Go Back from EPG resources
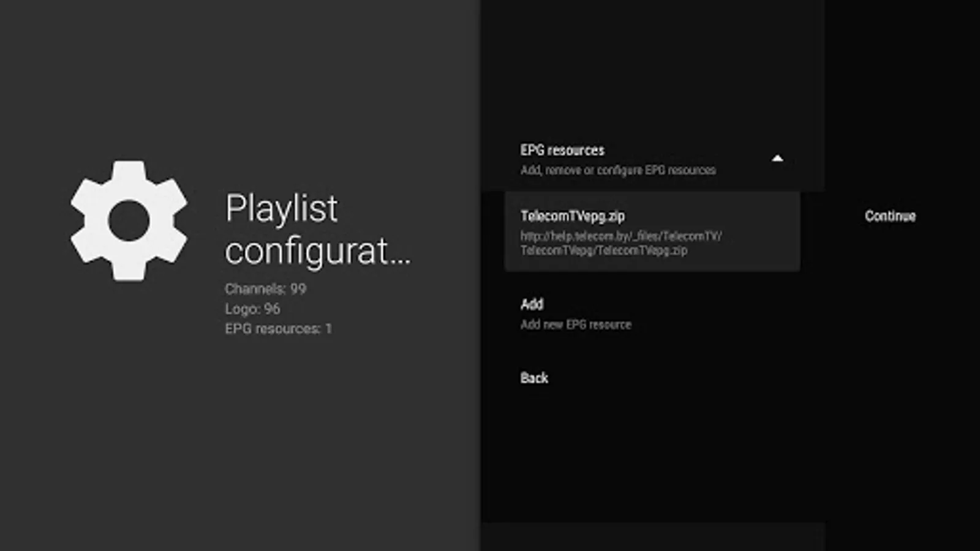The image size is (980, 551). coord(534,378)
